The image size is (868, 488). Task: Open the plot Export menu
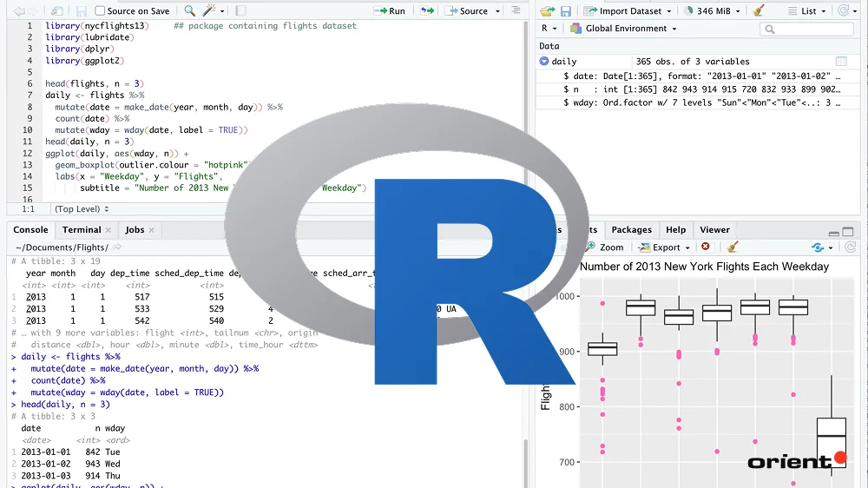point(665,247)
